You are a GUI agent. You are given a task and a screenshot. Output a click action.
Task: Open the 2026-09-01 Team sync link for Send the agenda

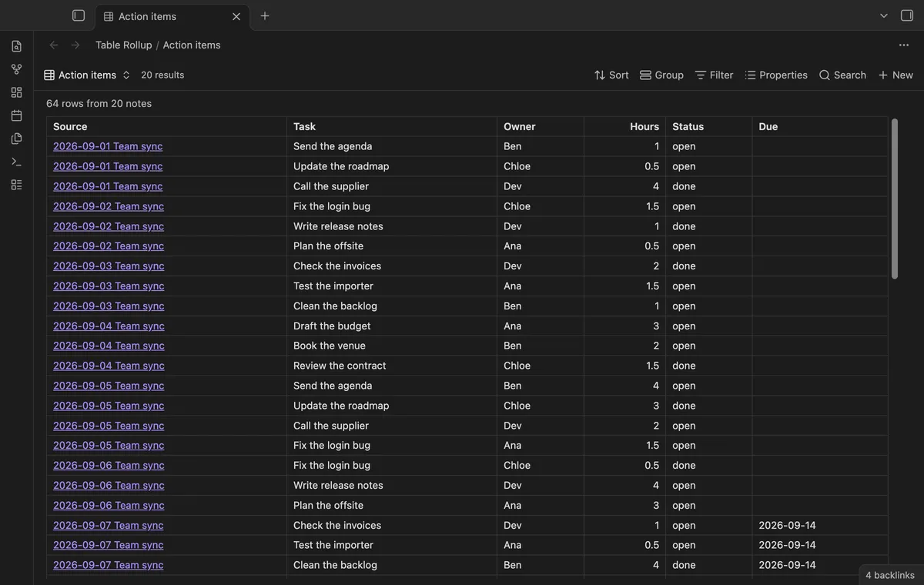coord(108,146)
